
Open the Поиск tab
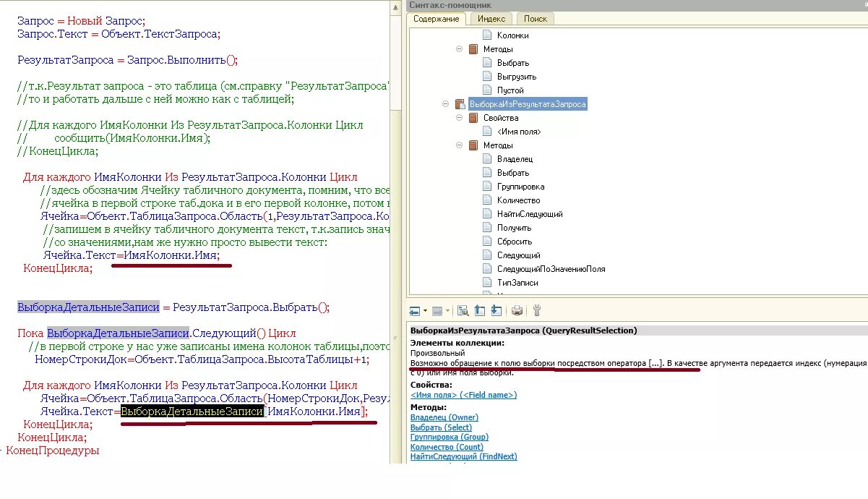pos(536,19)
